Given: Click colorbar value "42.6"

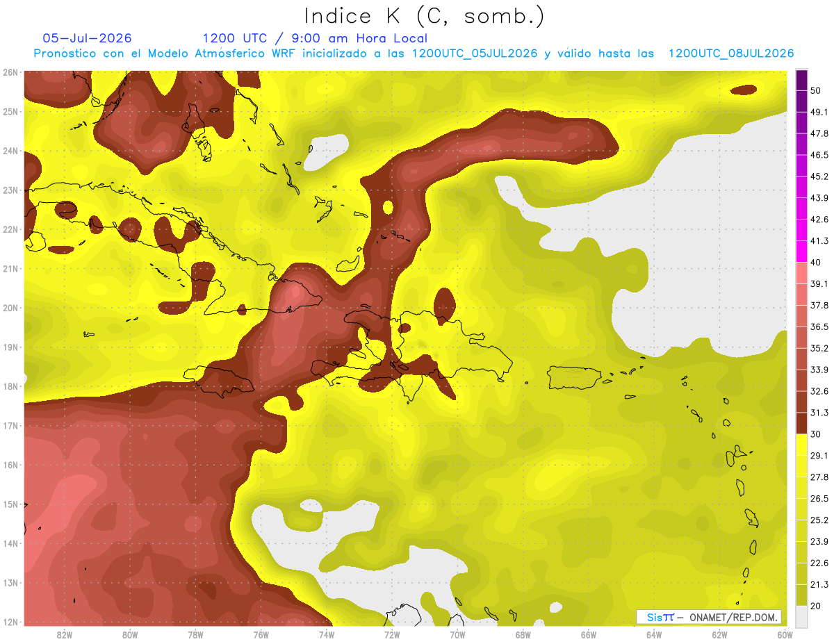Looking at the screenshot, I should pos(819,220).
